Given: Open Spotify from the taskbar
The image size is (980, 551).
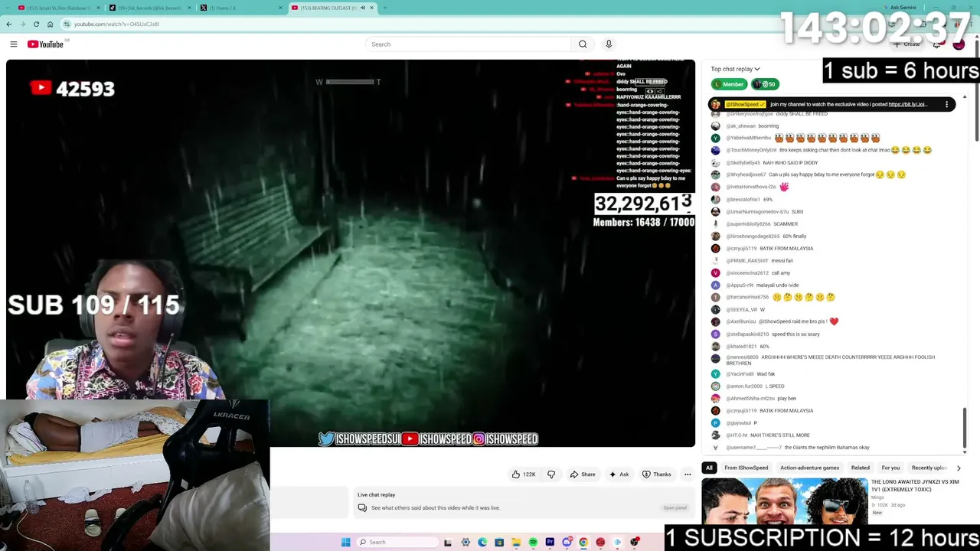Looking at the screenshot, I should (533, 543).
